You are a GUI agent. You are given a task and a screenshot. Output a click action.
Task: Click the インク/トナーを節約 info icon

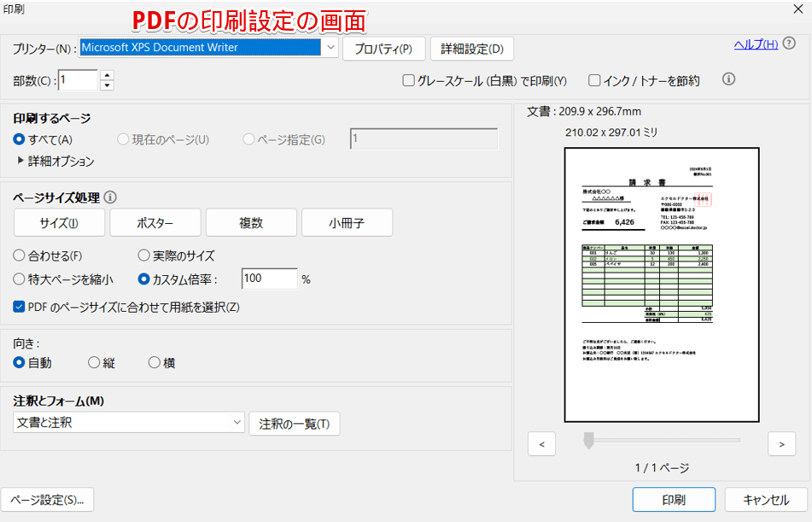[x=727, y=79]
